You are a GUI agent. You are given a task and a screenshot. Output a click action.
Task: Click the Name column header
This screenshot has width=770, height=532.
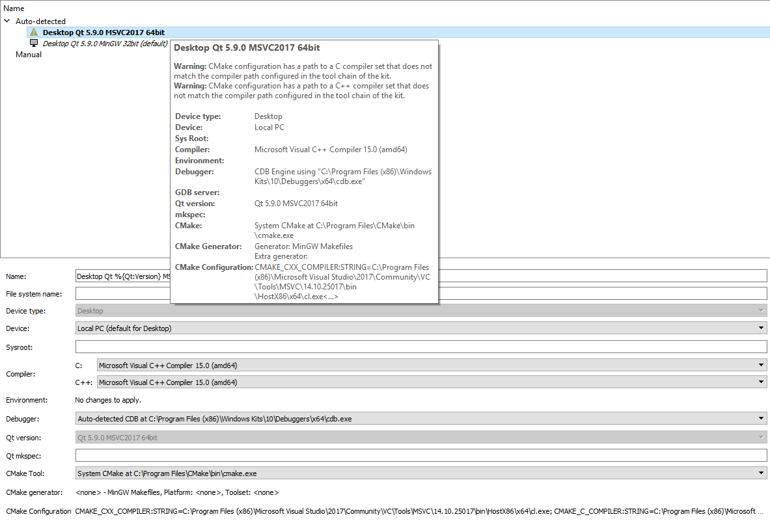[14, 8]
